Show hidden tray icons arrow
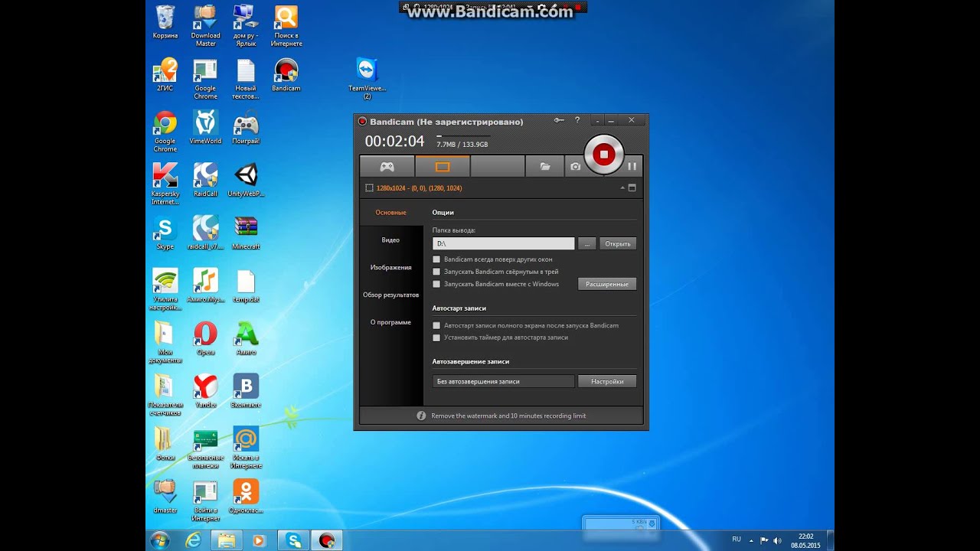980x551 pixels. (751, 540)
